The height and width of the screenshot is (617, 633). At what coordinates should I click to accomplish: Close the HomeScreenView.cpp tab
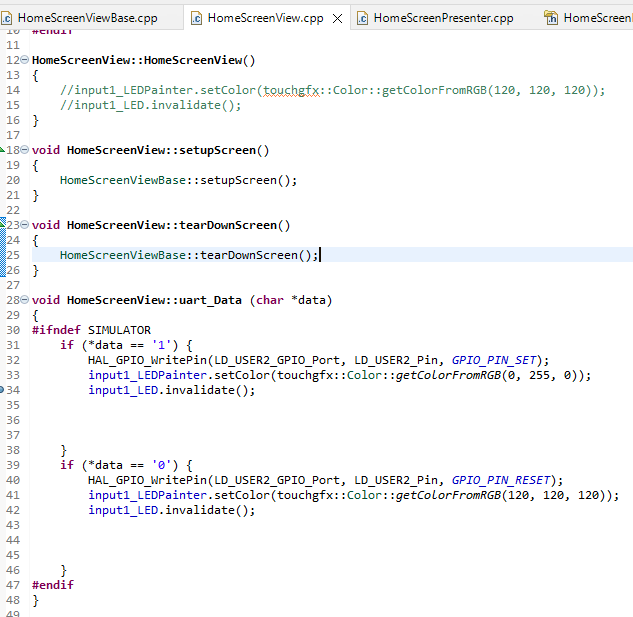pos(337,19)
